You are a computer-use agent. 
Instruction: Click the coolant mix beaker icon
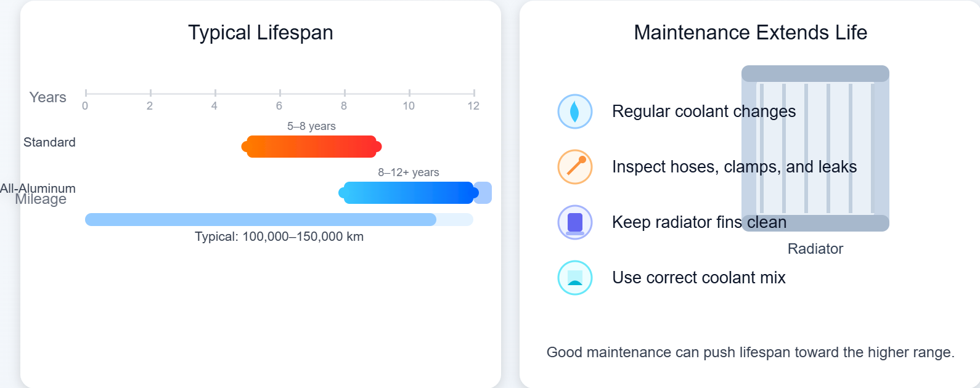(x=574, y=278)
